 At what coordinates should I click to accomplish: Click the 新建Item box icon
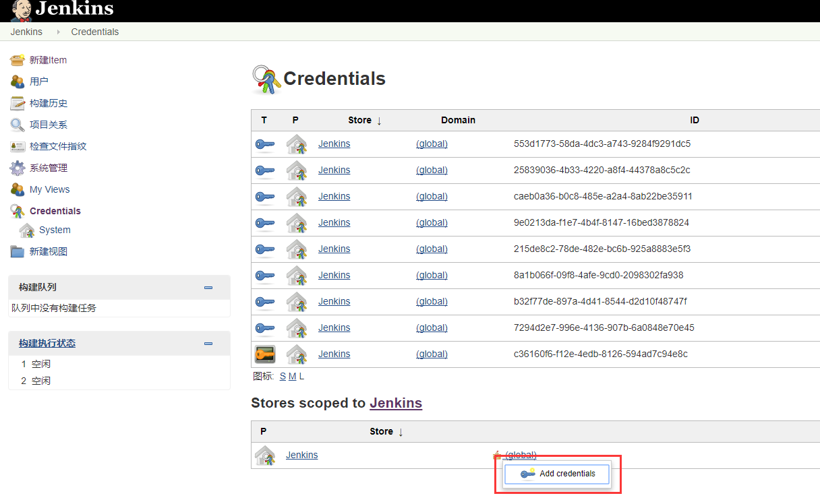(x=18, y=60)
